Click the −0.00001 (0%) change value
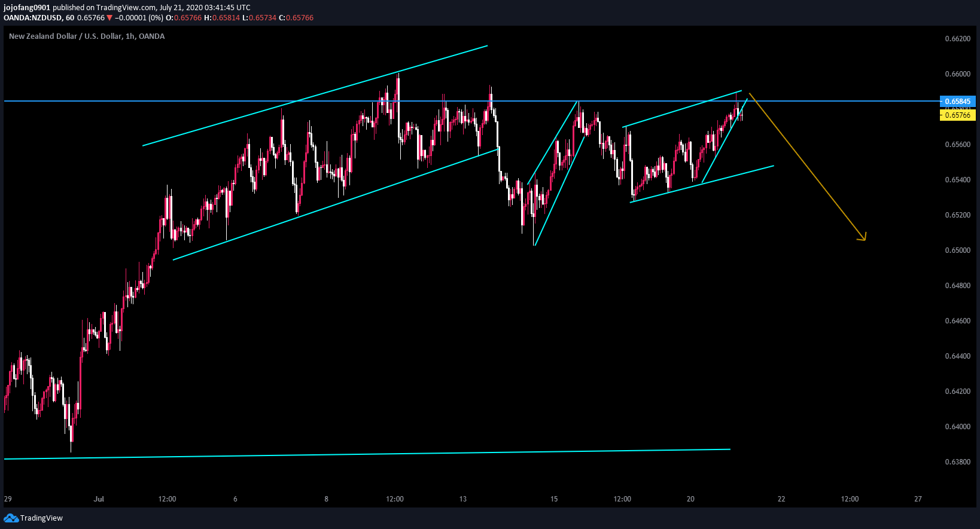 pyautogui.click(x=139, y=18)
